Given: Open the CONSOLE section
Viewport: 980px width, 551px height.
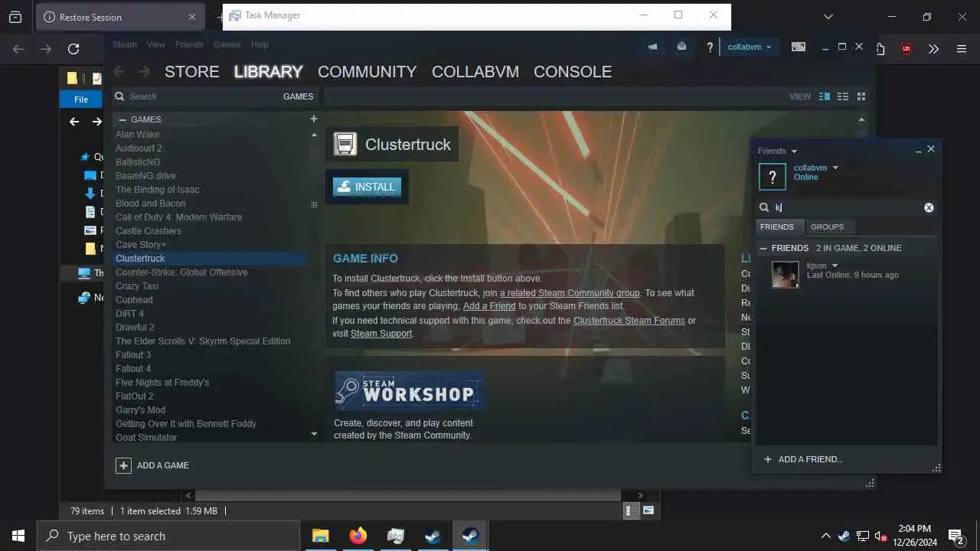Looking at the screenshot, I should click(x=572, y=71).
